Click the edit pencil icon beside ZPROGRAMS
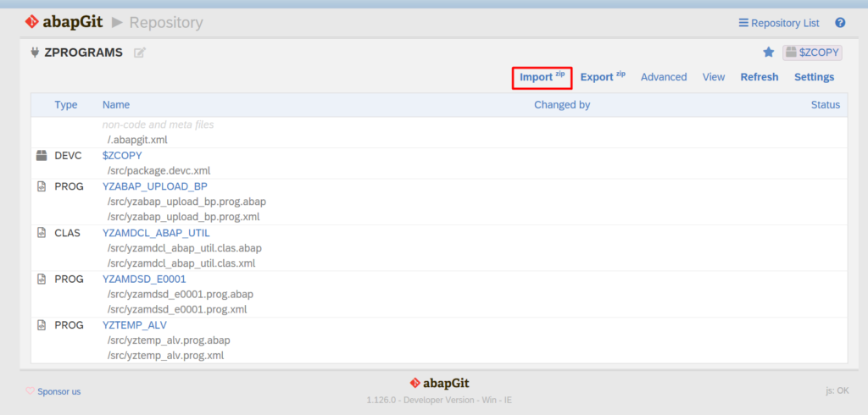Screen dimensions: 868x415 pyautogui.click(x=140, y=53)
